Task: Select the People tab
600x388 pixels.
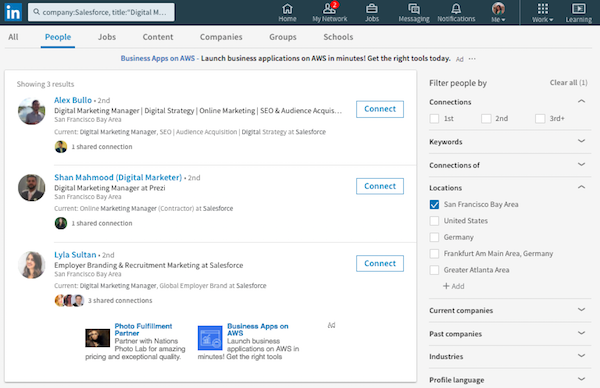Action: pos(58,37)
